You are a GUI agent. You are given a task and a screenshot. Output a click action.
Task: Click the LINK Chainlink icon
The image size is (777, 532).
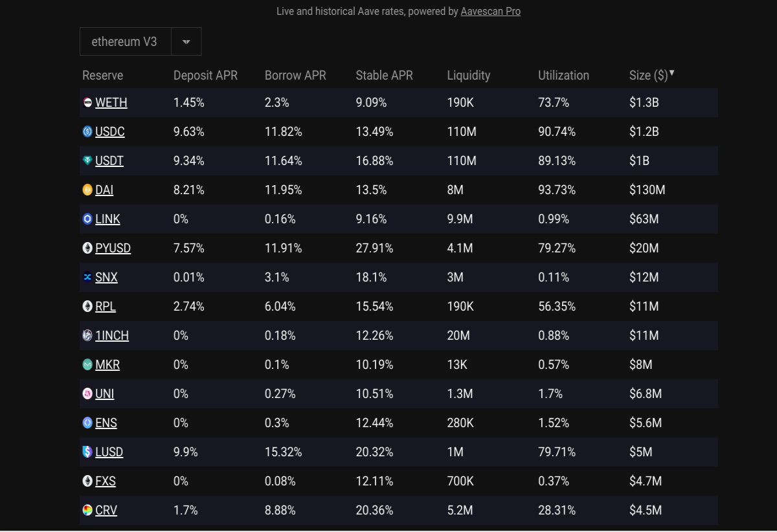click(87, 219)
